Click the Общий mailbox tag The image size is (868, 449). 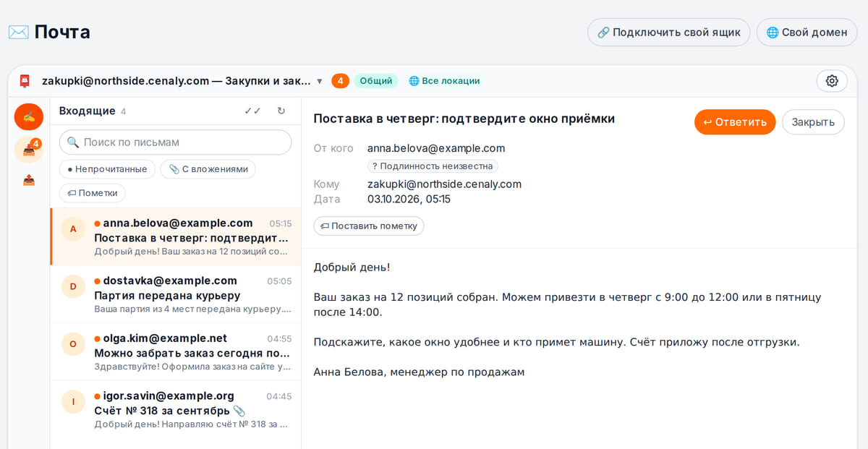click(x=376, y=81)
